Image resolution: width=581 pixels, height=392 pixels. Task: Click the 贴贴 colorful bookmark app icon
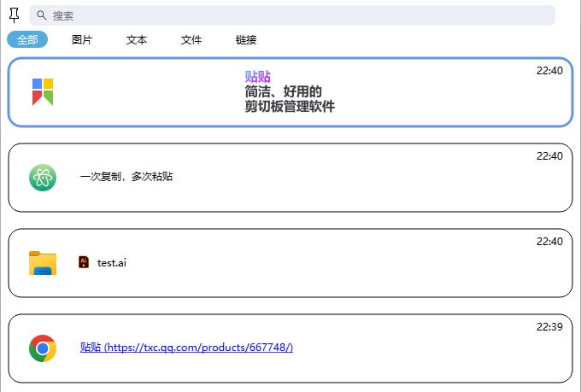coord(43,91)
